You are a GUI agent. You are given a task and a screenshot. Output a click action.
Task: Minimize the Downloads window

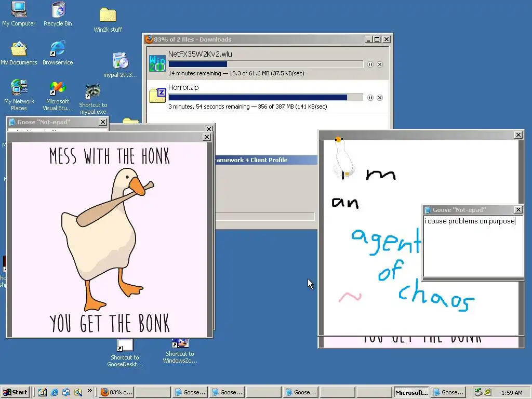coord(369,39)
